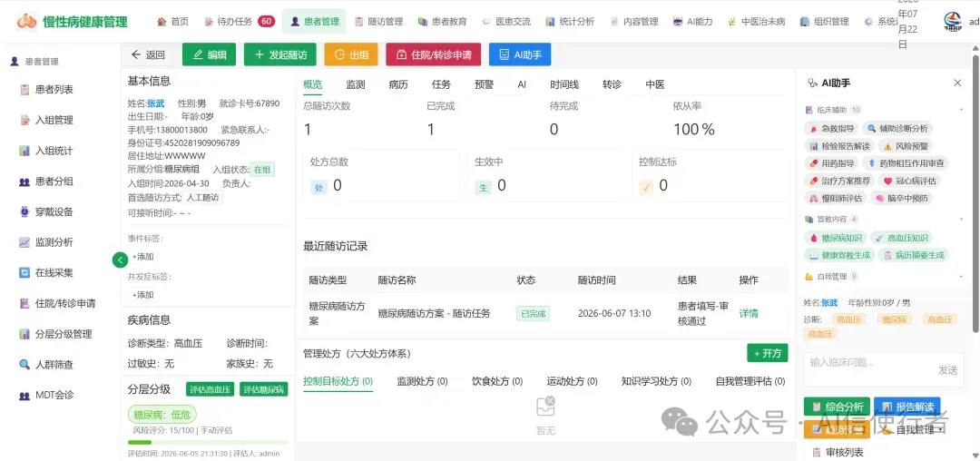The image size is (980, 461).
Task: Switch to the 中医 tab
Action: click(x=655, y=84)
